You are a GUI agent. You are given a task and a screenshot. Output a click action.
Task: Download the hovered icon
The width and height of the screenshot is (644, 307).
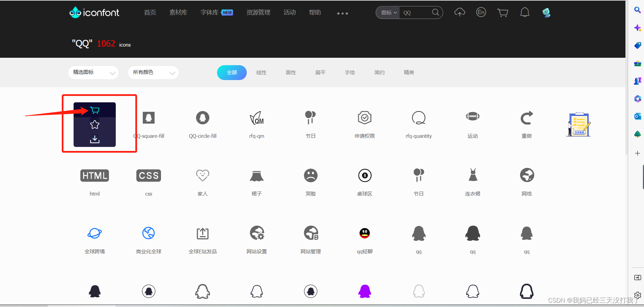click(95, 139)
